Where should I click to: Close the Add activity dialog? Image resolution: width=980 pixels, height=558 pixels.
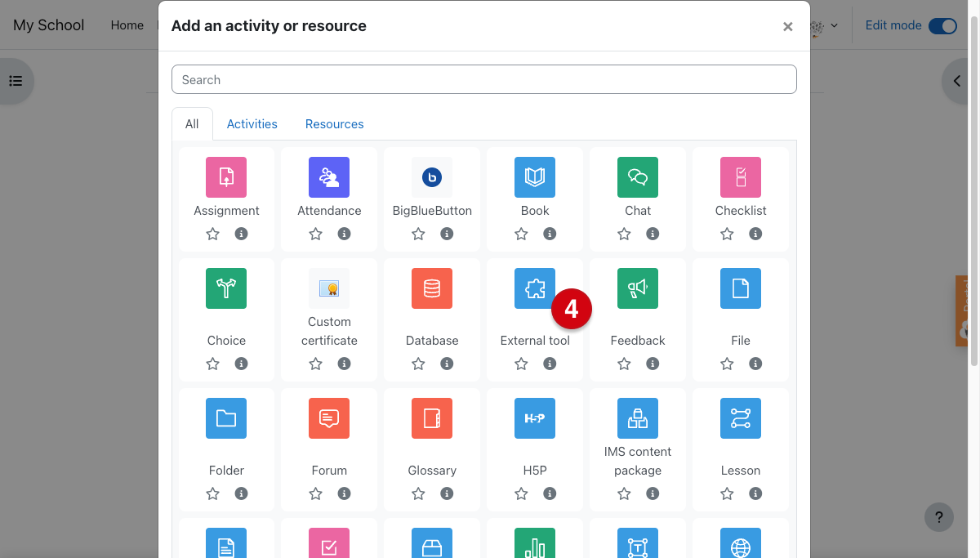click(x=788, y=26)
